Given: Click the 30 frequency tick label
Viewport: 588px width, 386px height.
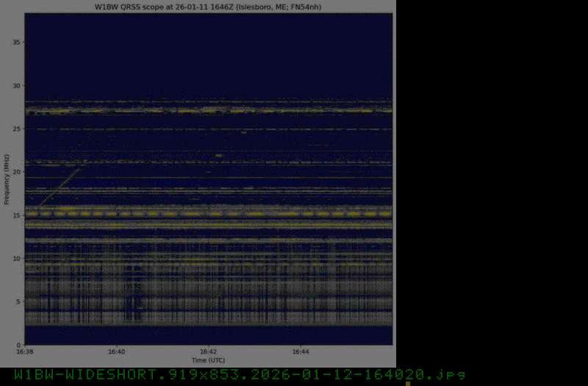Looking at the screenshot, I should click(x=15, y=85).
